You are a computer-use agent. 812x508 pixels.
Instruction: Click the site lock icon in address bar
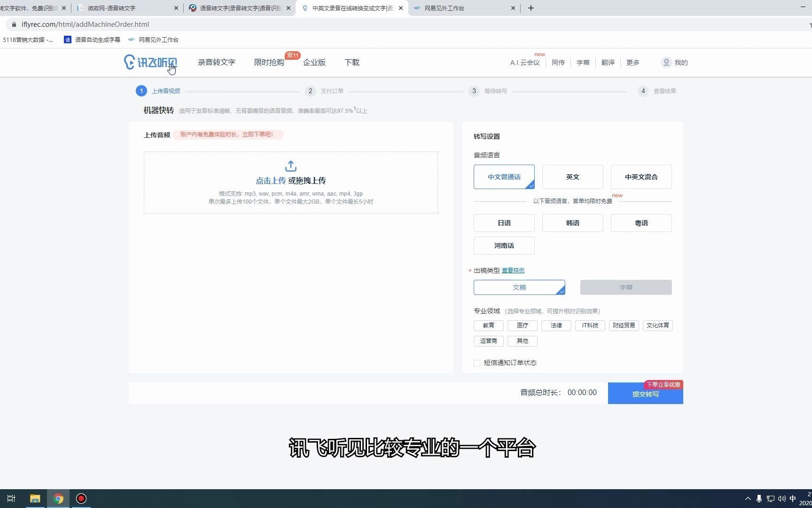coord(14,24)
